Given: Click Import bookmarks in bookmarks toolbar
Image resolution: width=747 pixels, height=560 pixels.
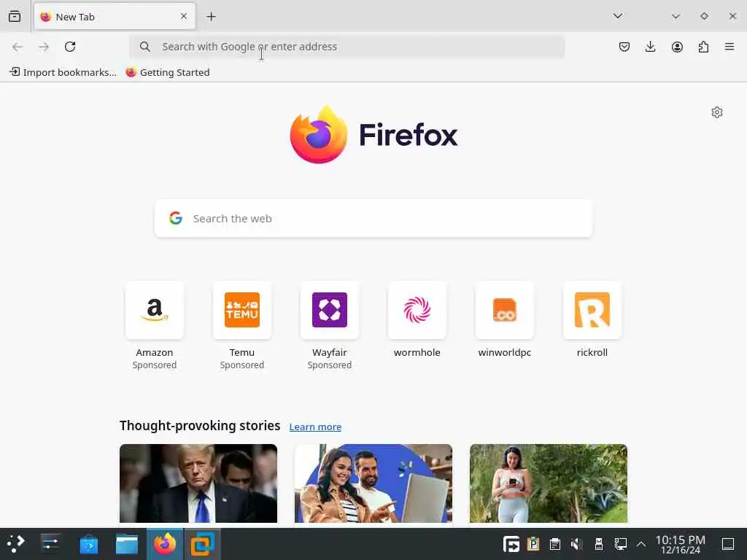Looking at the screenshot, I should (x=63, y=72).
